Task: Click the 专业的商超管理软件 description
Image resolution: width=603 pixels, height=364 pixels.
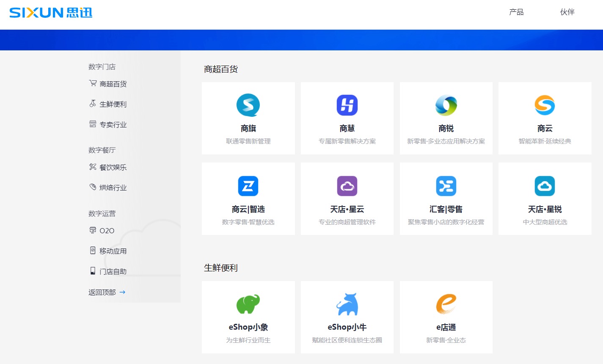Action: 347,222
